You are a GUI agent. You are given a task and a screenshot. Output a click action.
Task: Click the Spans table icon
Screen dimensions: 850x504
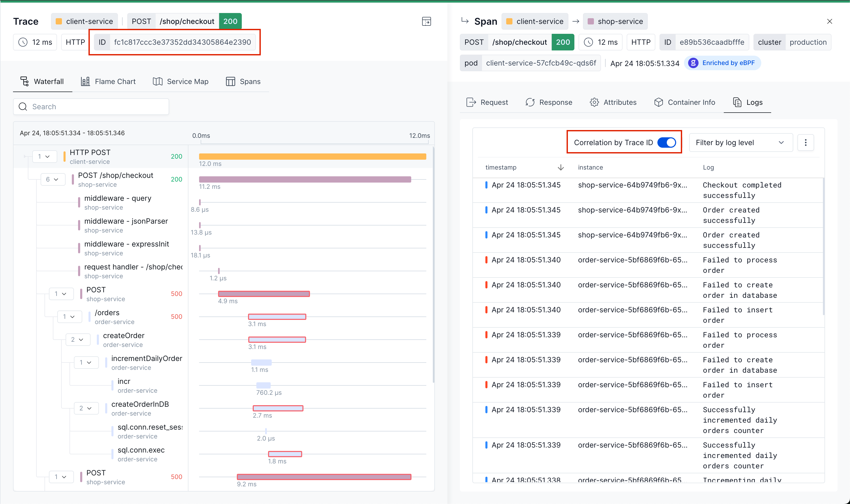(230, 81)
